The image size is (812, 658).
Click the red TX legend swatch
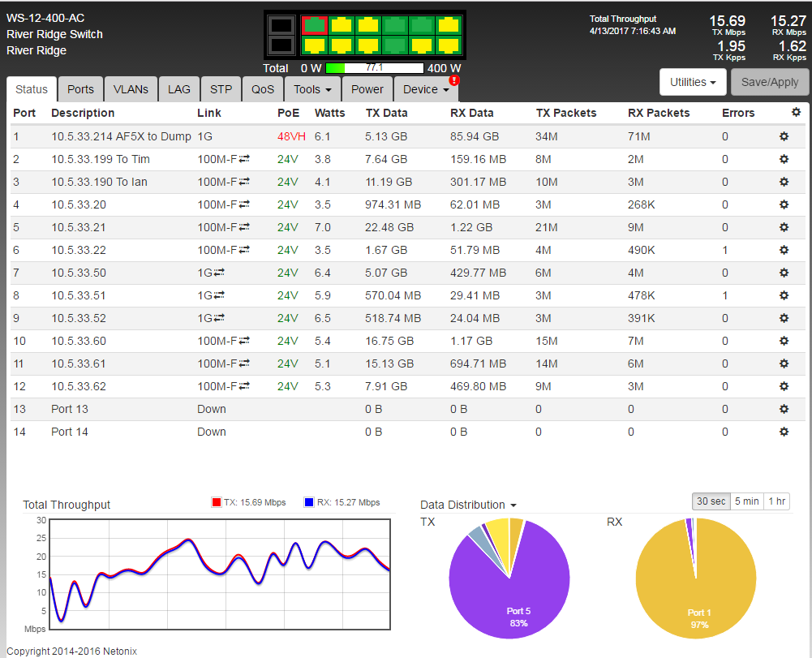(217, 502)
